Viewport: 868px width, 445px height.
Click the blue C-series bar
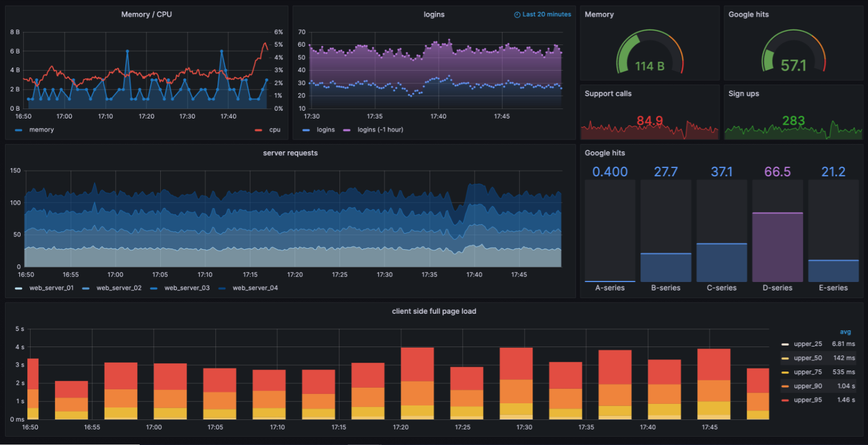722,263
